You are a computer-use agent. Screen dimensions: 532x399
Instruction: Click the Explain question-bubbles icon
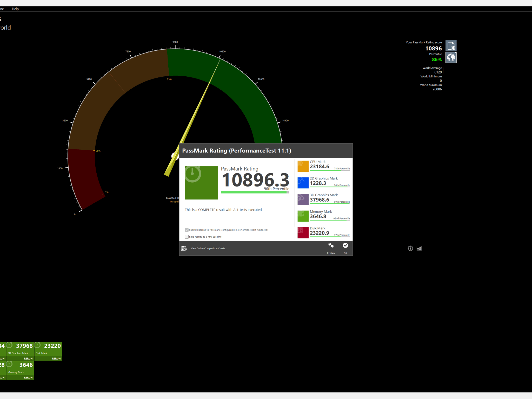(x=331, y=245)
